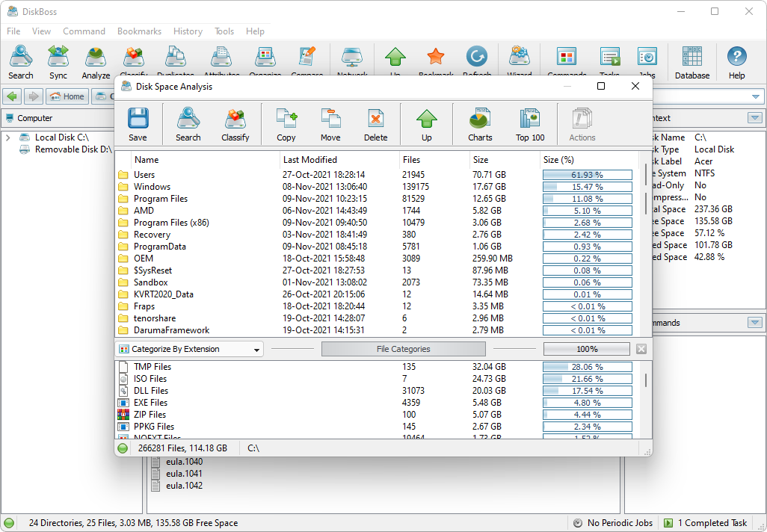Click the 100% button in categories bar
Image resolution: width=767 pixels, height=532 pixels.
(587, 349)
